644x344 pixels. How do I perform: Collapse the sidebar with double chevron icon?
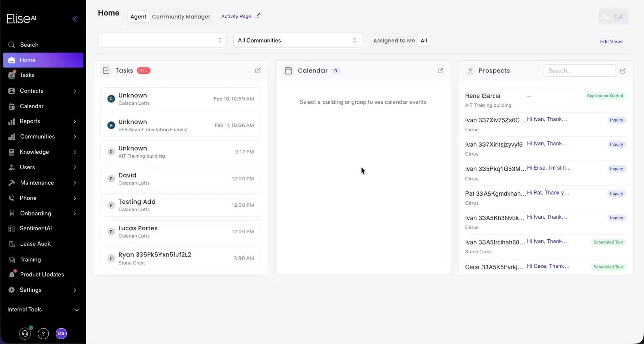click(74, 19)
